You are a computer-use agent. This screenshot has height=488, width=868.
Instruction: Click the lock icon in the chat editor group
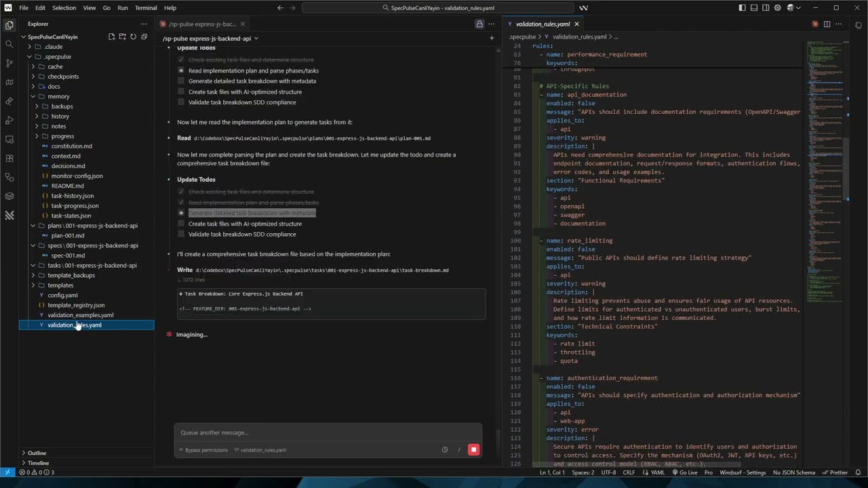pos(479,24)
